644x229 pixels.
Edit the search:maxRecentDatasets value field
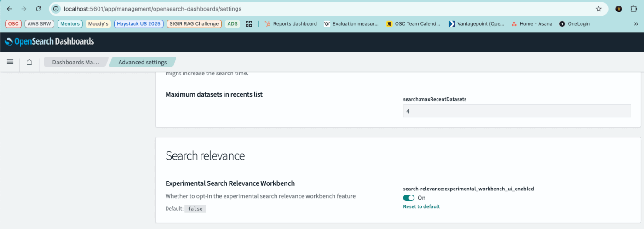coord(517,111)
